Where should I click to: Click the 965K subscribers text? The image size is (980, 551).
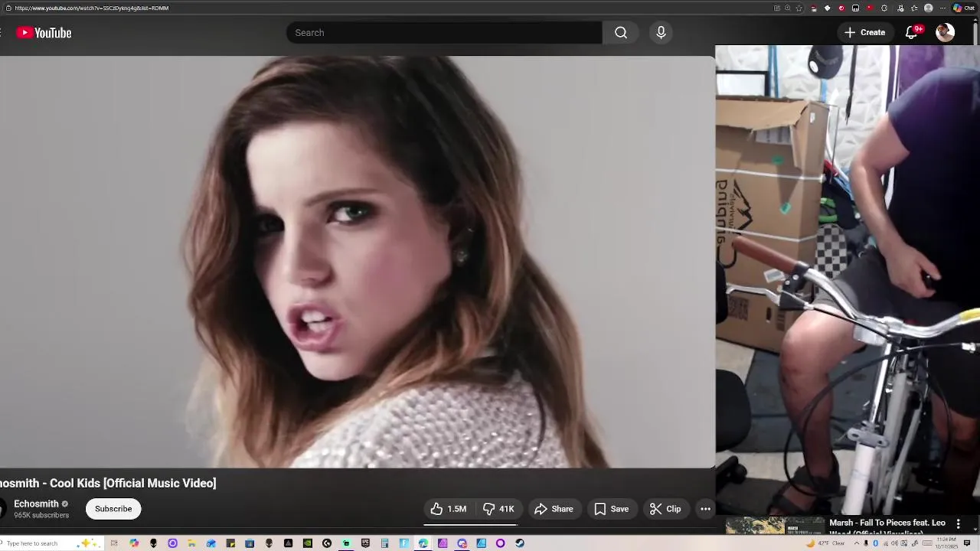[41, 515]
